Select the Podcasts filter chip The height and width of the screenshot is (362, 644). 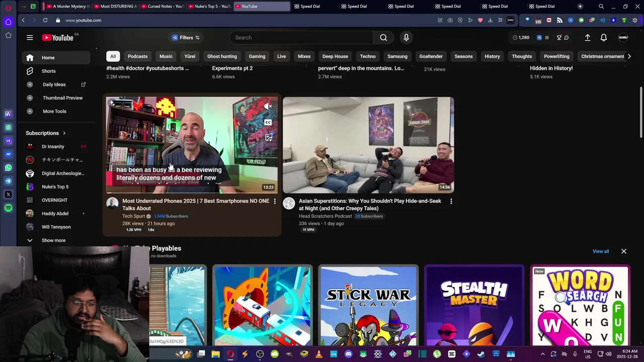pos(137,56)
